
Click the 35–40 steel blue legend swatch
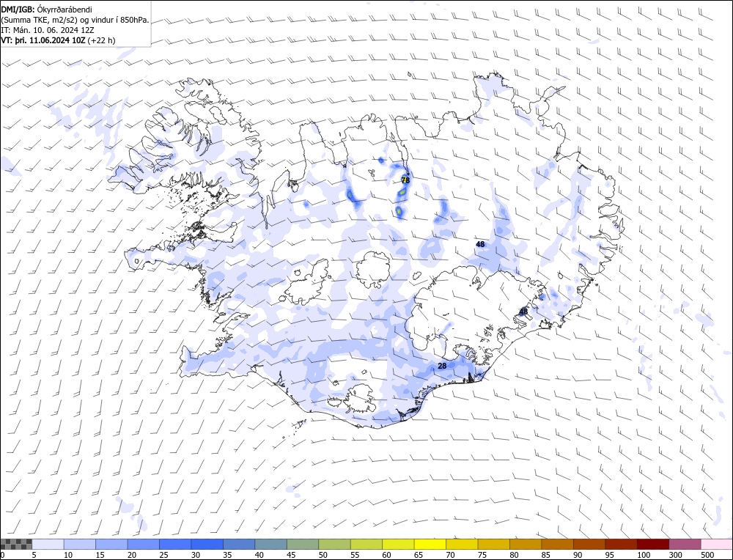[x=239, y=544]
